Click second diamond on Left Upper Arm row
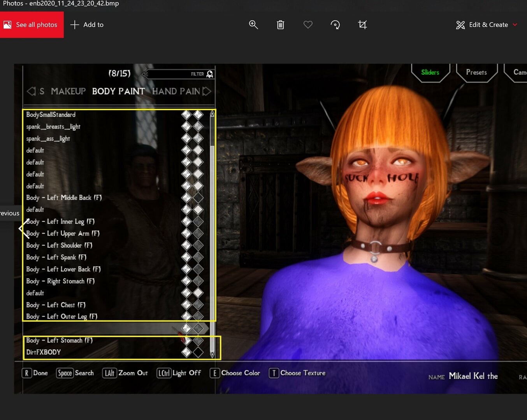The width and height of the screenshot is (527, 420). [x=199, y=233]
